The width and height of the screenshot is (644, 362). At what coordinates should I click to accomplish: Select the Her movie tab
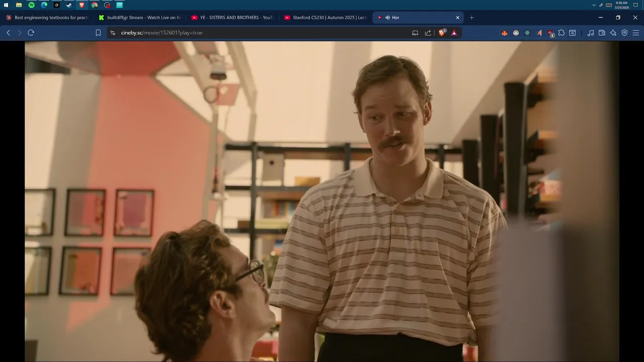point(418,18)
